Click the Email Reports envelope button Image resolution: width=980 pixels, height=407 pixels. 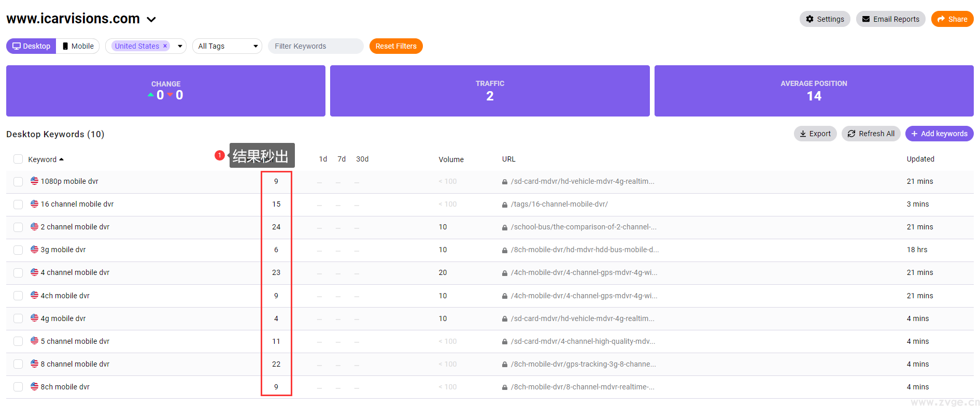[890, 19]
